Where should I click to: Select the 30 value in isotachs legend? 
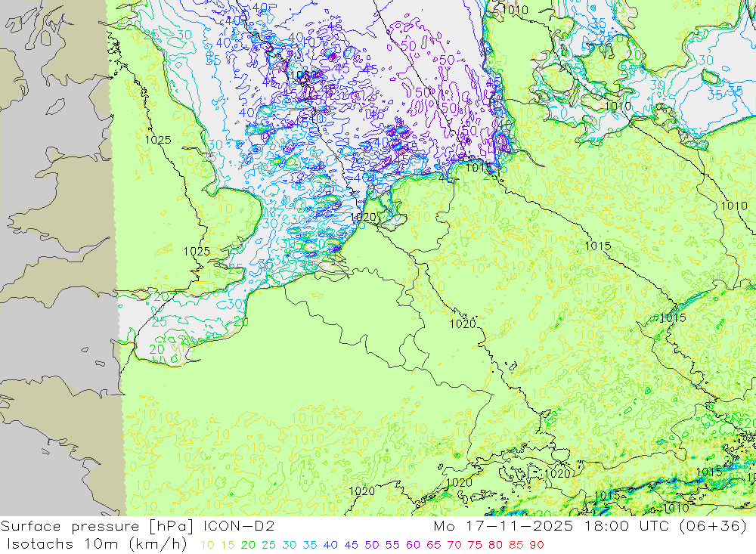(290, 545)
